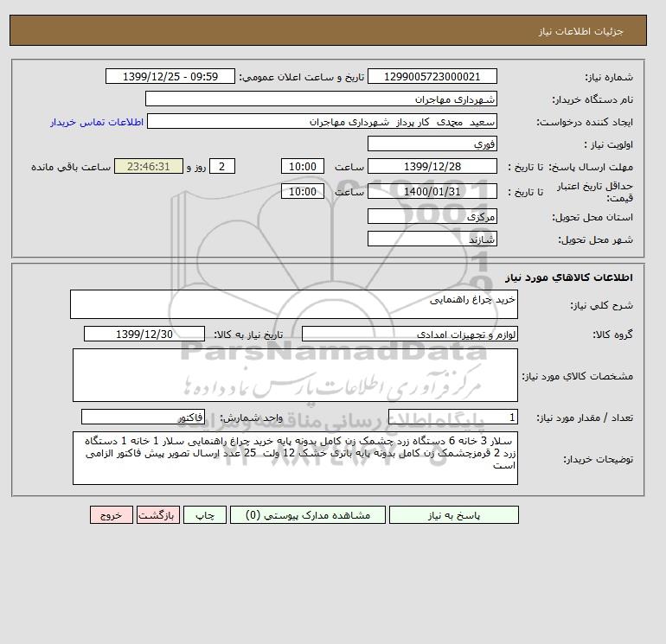Click the شرح کلی نیاز label

coord(601,305)
